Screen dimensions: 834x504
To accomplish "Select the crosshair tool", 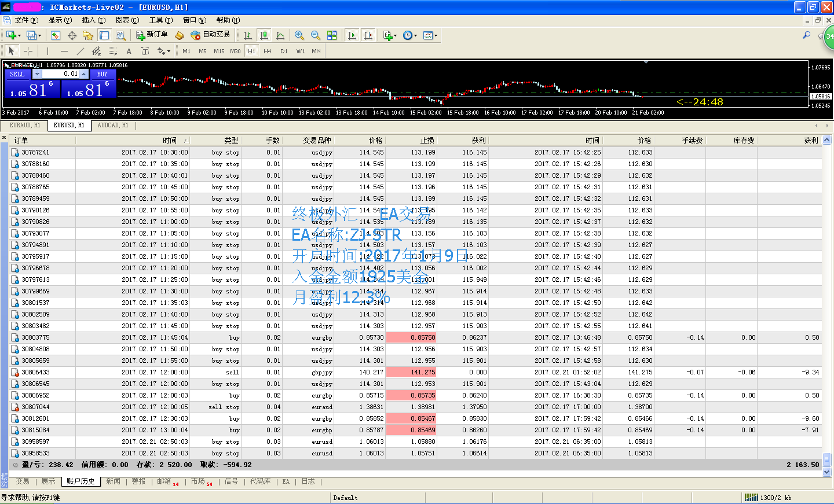I will pyautogui.click(x=28, y=51).
